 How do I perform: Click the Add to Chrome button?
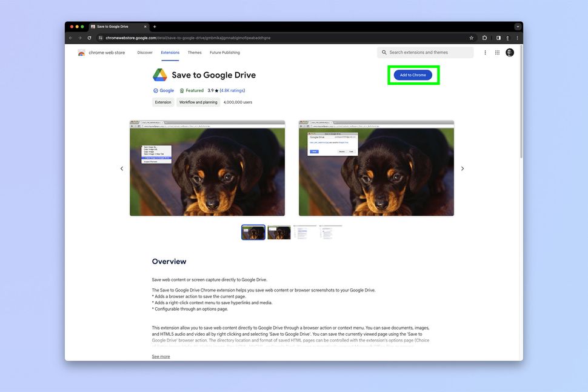point(413,75)
